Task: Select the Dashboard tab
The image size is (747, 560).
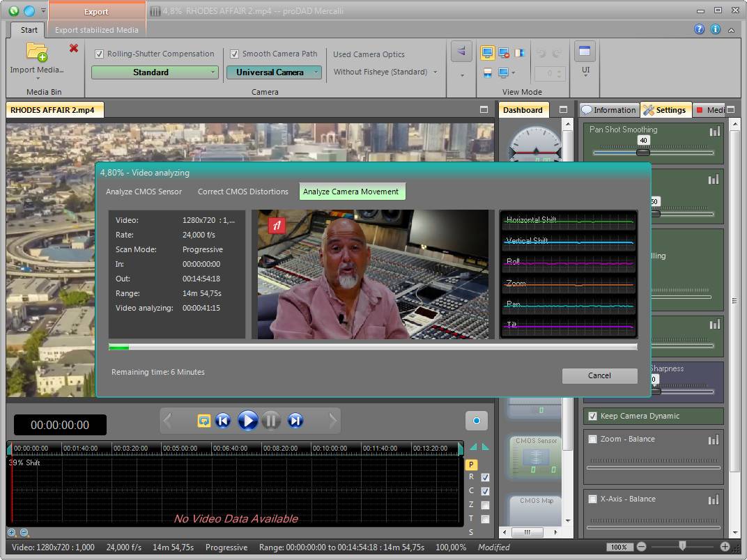Action: 523,110
